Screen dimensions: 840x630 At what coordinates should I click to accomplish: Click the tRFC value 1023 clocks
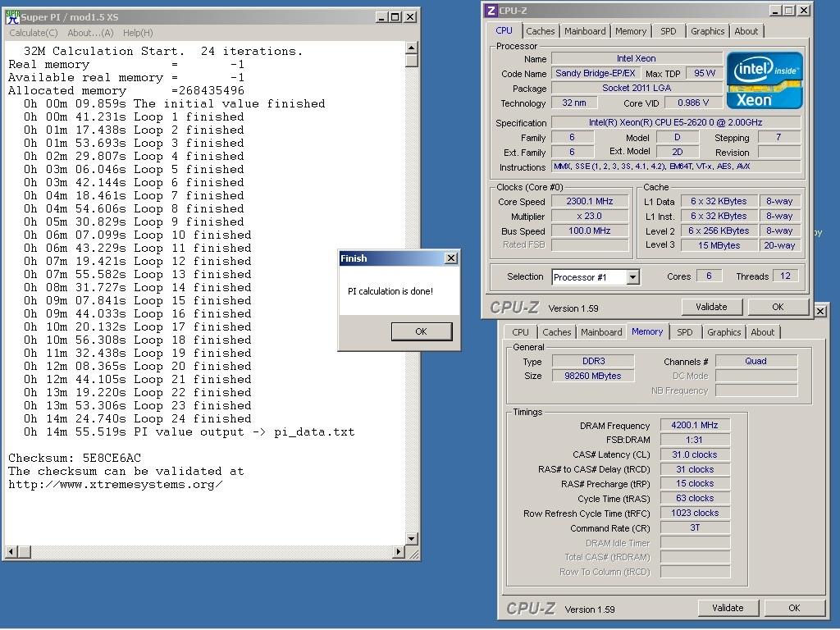tap(695, 514)
